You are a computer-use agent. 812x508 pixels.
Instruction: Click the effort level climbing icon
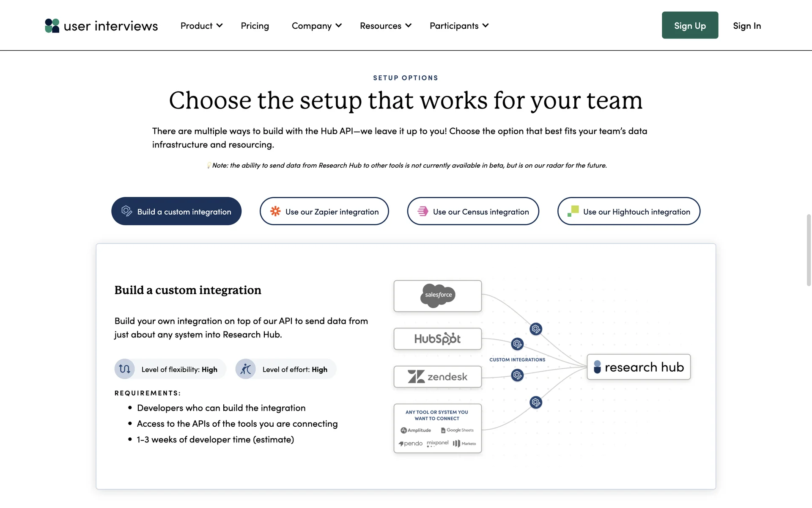coord(246,369)
